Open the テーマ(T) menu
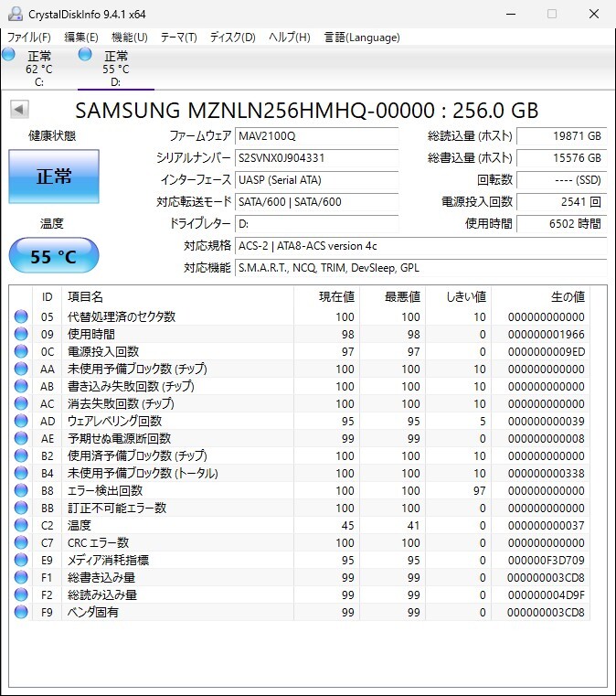The image size is (616, 696). pos(179,37)
